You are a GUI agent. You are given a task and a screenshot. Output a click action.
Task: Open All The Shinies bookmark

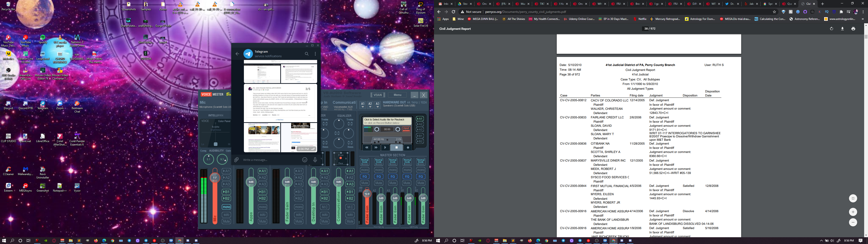tap(514, 19)
